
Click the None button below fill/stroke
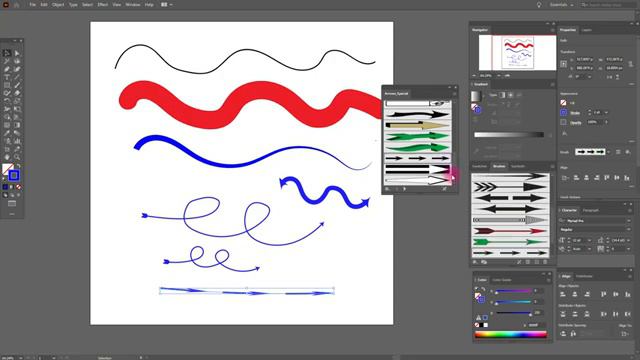18,187
